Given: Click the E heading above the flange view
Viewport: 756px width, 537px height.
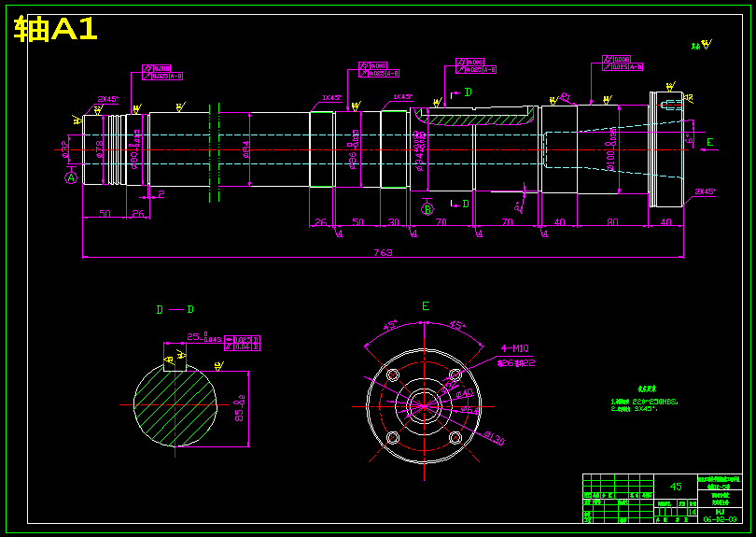Looking at the screenshot, I should click(426, 306).
